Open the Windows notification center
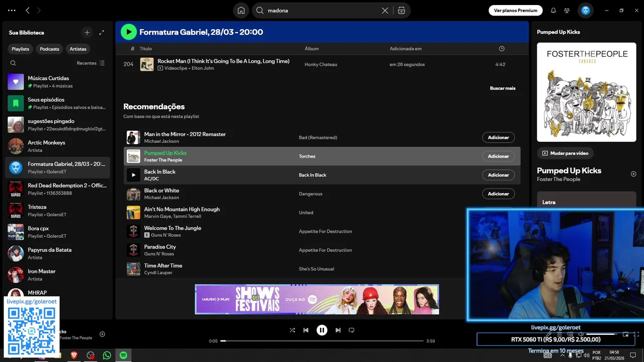 coord(633,355)
